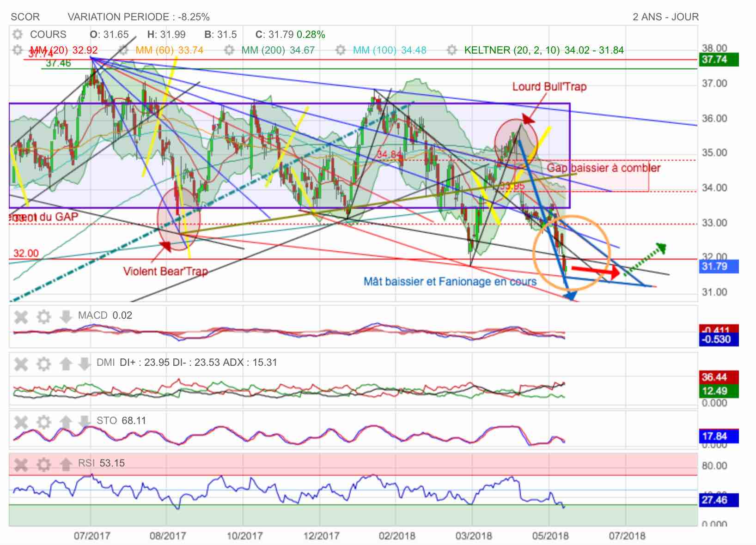Move RSI panel up

pyautogui.click(x=66, y=464)
